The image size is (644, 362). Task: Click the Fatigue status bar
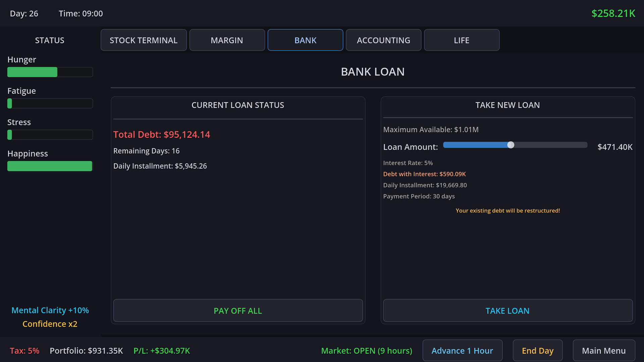coord(50,103)
